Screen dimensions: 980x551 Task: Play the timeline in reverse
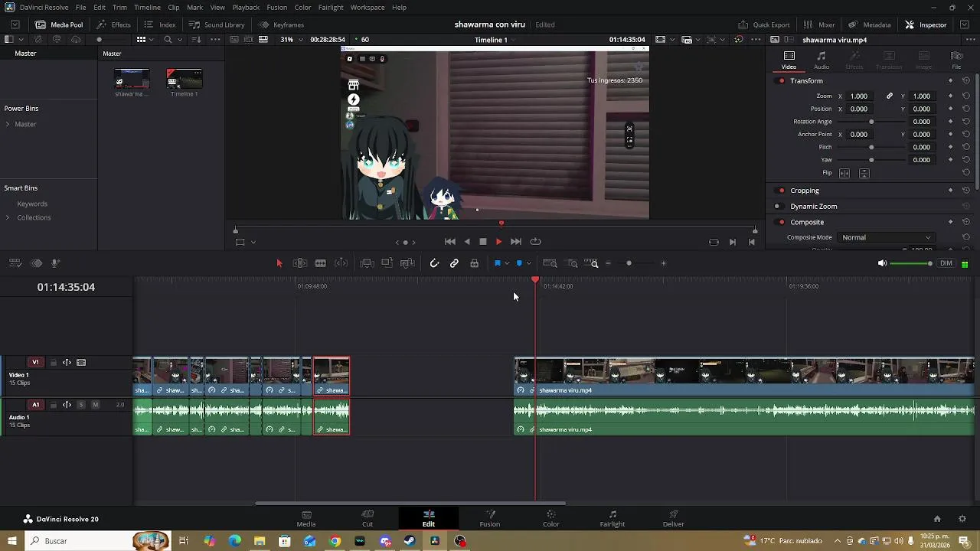point(467,242)
